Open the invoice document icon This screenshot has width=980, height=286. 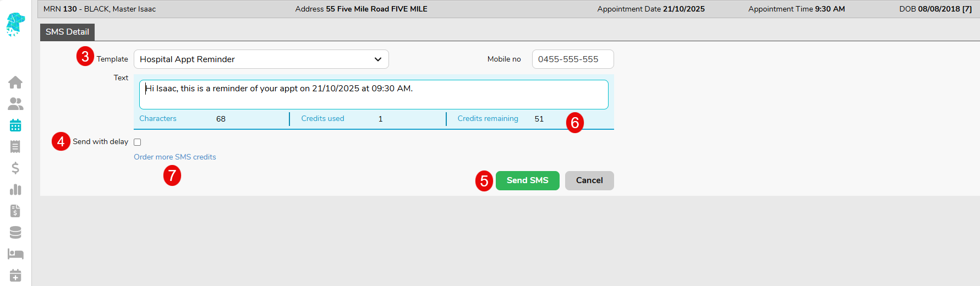pyautogui.click(x=15, y=211)
